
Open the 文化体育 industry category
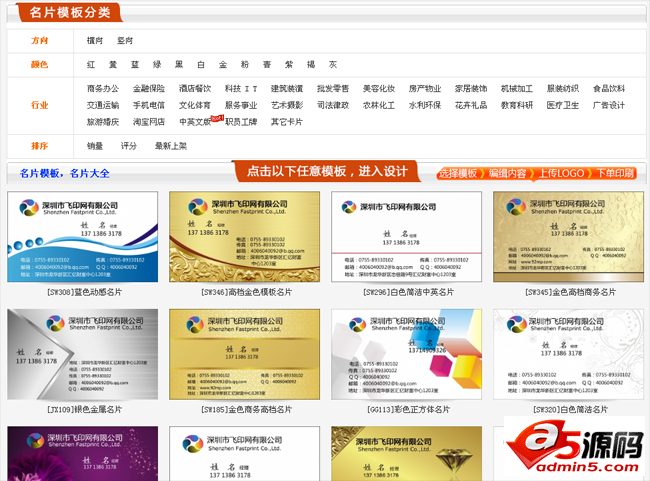(x=195, y=105)
